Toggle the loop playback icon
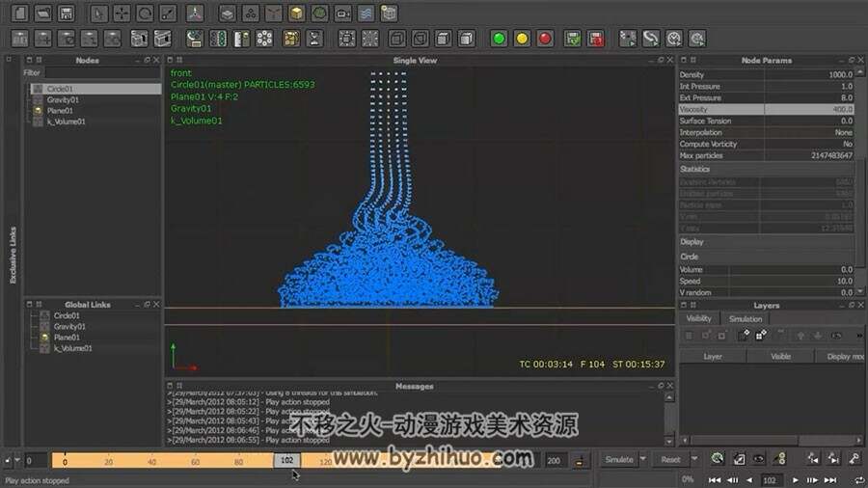868x488 pixels. pos(859,480)
